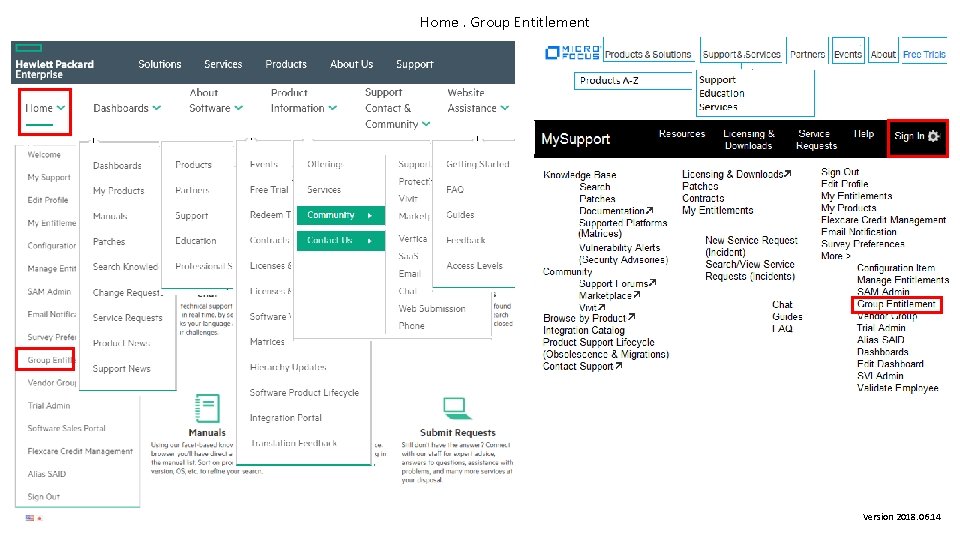
Task: Select Welcome in Home menu
Action: 43,155
